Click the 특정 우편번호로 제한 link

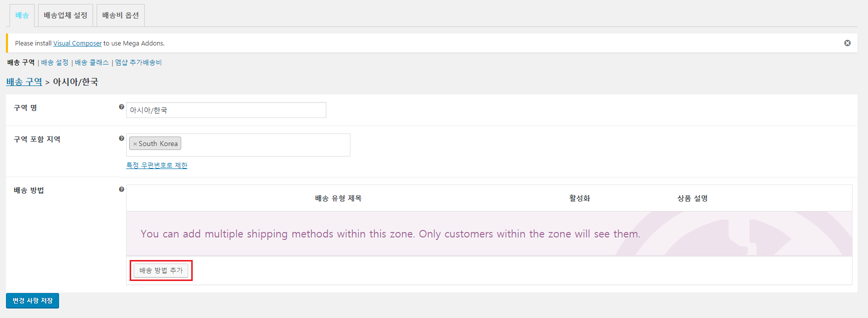(157, 165)
